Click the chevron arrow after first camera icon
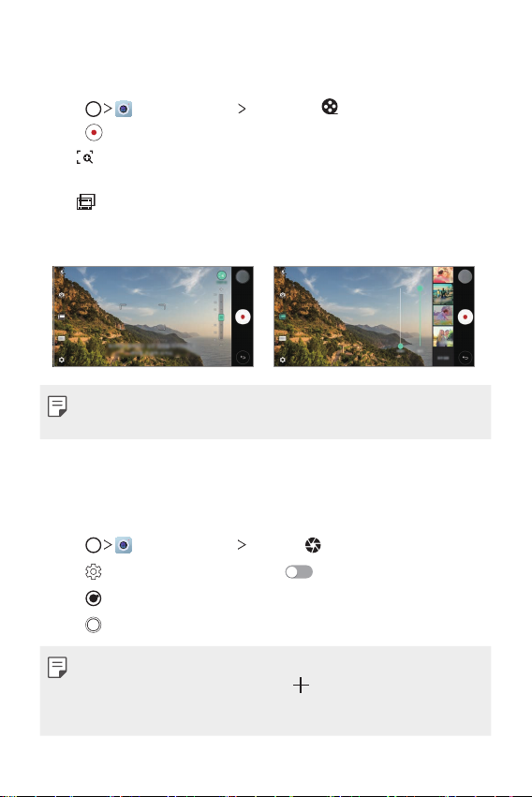Screen dimensions: 532x797 click(x=242, y=109)
